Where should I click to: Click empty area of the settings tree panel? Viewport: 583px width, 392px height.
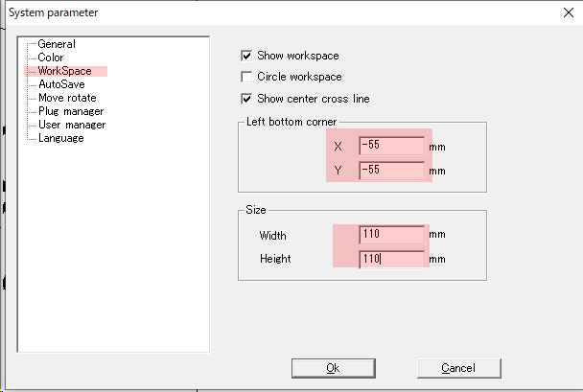click(x=113, y=245)
